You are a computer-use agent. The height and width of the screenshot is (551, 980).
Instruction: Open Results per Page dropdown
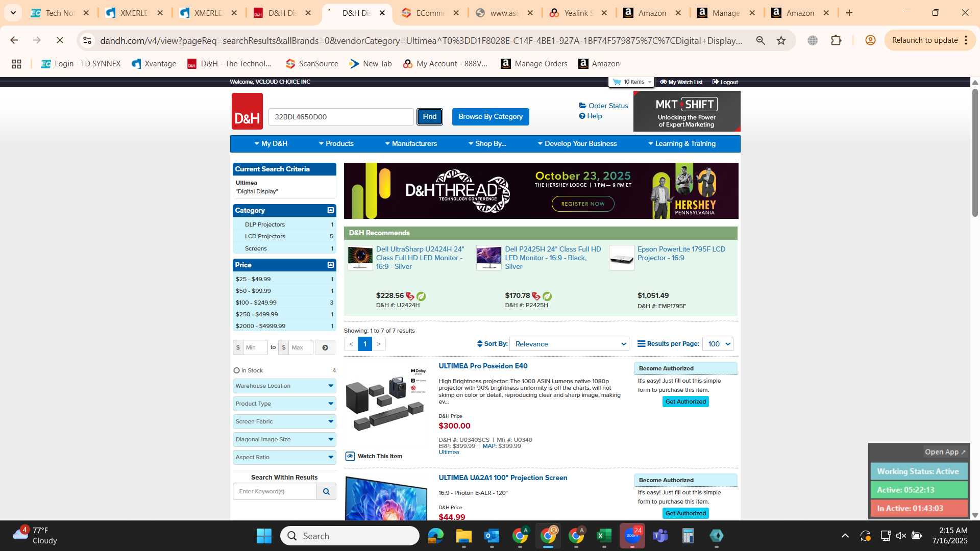(x=718, y=344)
